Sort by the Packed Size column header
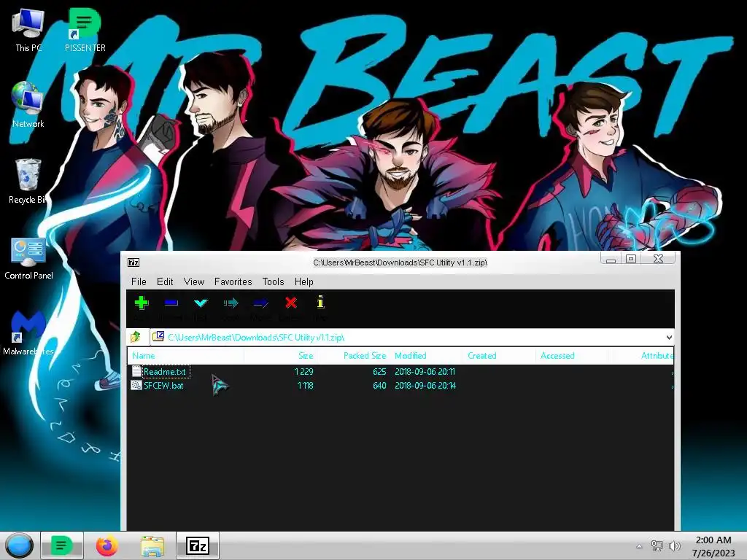This screenshot has width=747, height=560. click(x=354, y=356)
